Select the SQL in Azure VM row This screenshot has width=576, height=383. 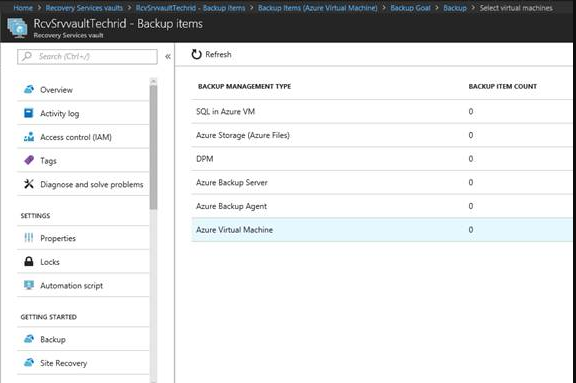(x=382, y=111)
